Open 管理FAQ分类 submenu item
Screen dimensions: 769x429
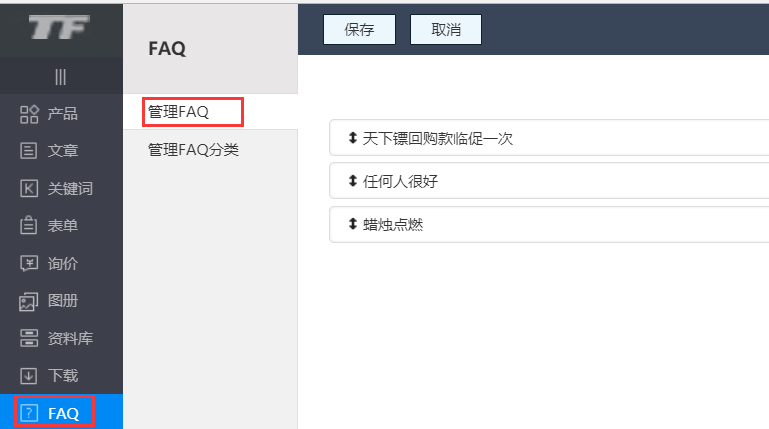click(193, 150)
